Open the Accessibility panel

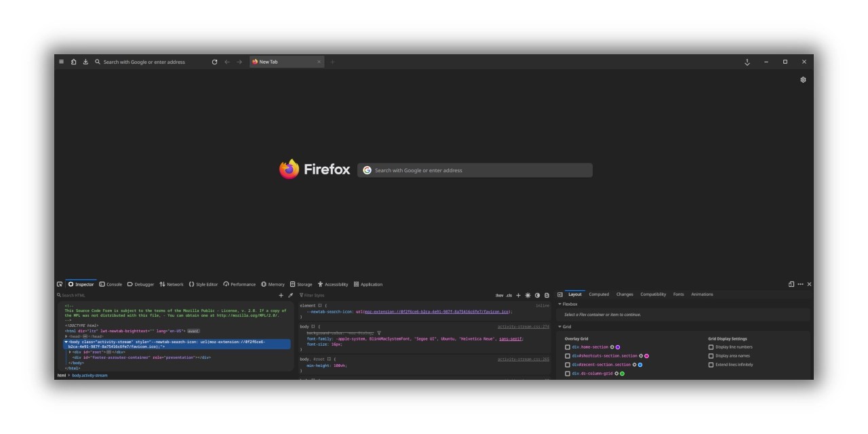tap(332, 284)
